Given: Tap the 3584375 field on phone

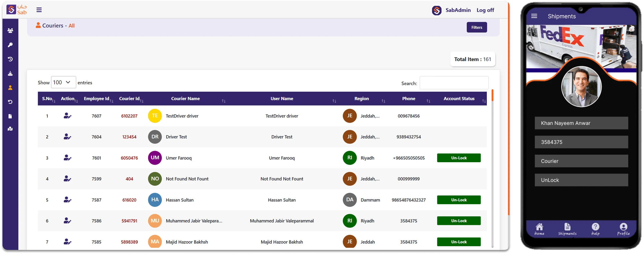Looking at the screenshot, I should tap(581, 142).
